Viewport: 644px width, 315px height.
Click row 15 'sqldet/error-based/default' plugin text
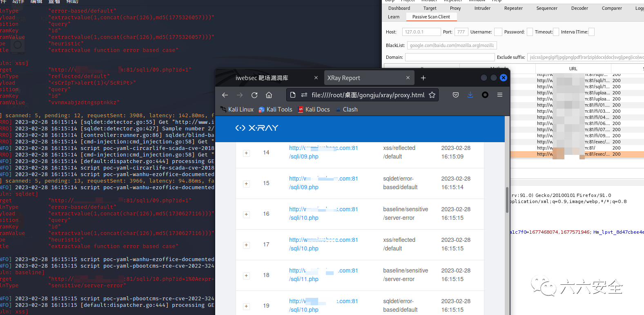point(400,183)
